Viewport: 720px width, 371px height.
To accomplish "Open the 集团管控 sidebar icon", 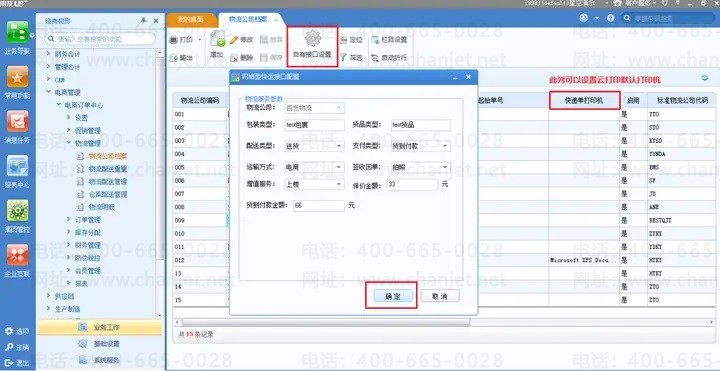I will click(17, 210).
